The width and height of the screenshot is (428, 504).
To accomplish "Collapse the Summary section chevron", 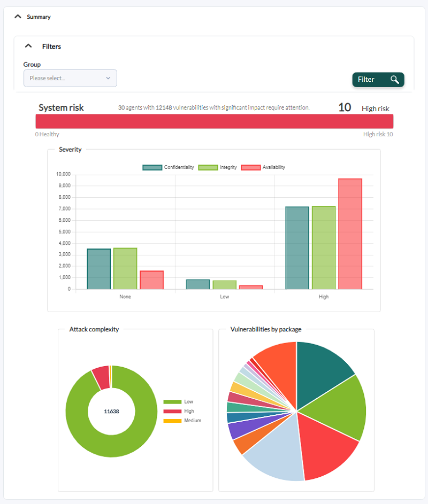I will pos(18,17).
